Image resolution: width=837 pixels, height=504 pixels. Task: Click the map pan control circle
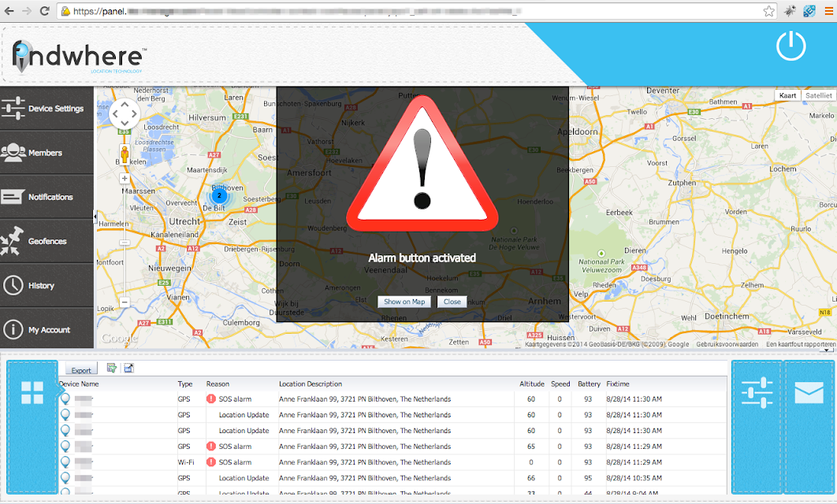pos(125,113)
